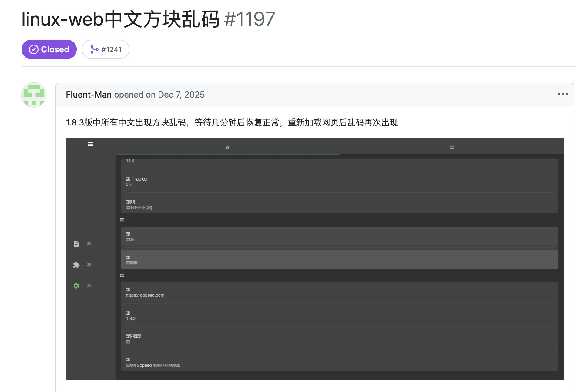
Task: Click the branch icon beside #1241
Action: [x=94, y=49]
